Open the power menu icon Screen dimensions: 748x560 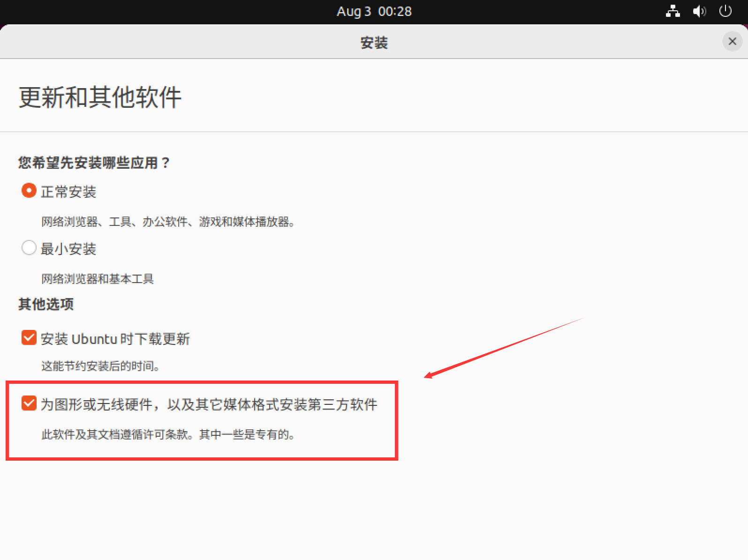pos(725,11)
